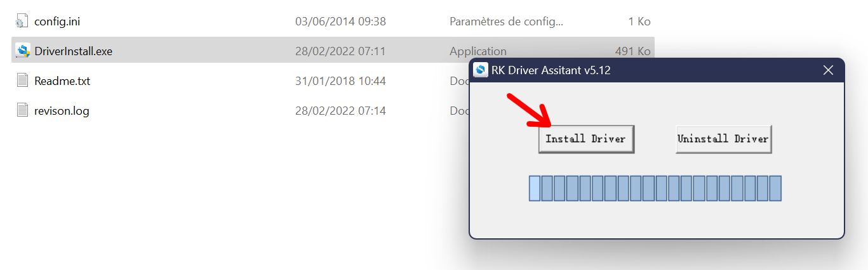Click the Application type of DriverInstall.exe

(x=478, y=51)
